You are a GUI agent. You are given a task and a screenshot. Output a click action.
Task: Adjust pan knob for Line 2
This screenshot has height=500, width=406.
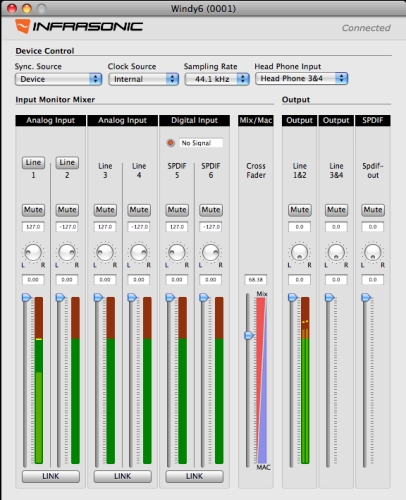[x=67, y=252]
